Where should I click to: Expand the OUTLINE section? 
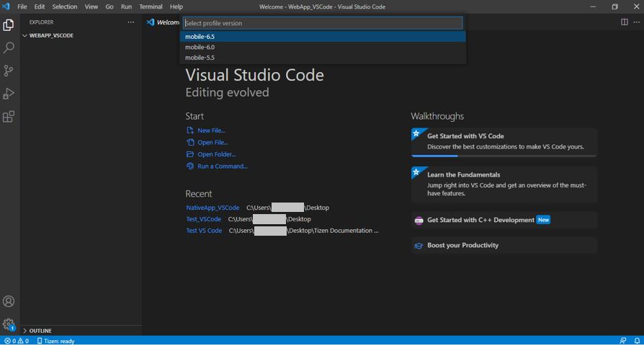(40, 331)
